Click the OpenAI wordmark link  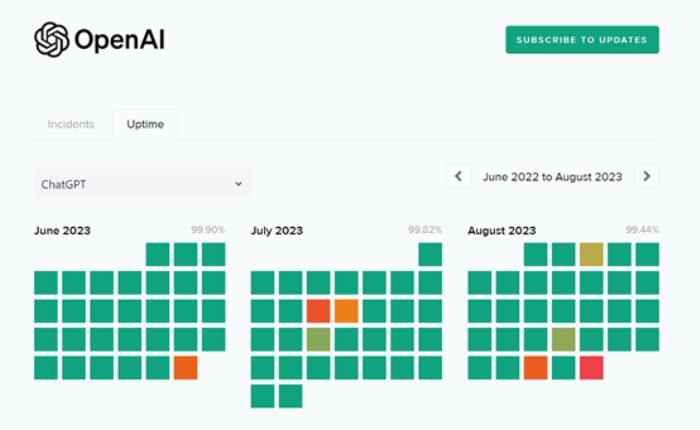tap(120, 40)
